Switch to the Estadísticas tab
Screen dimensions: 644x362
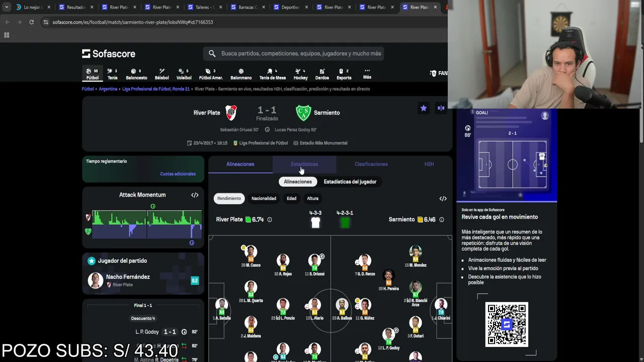(304, 164)
